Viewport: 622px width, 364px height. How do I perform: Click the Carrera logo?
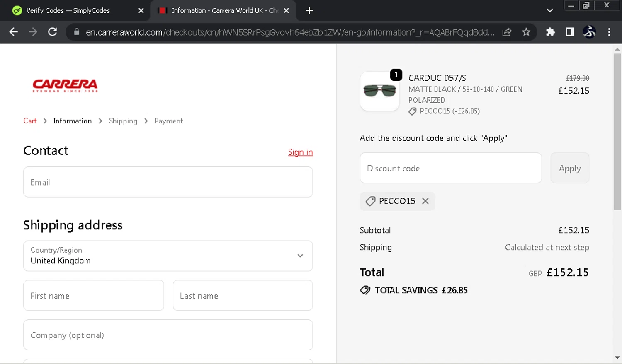click(x=65, y=85)
